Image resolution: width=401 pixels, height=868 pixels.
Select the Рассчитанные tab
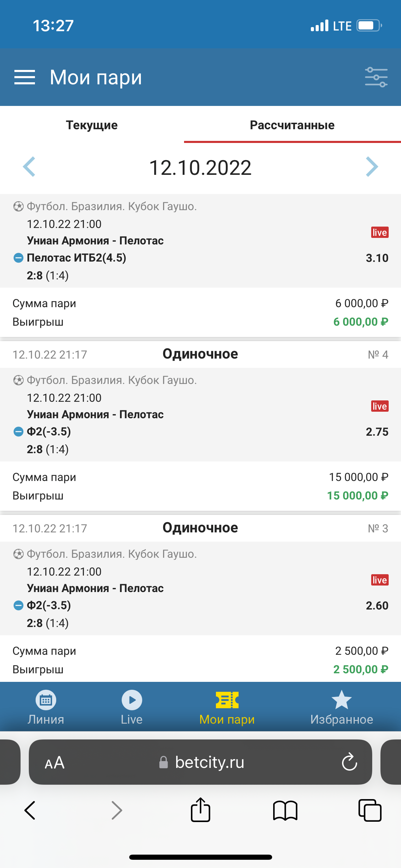coord(292,125)
